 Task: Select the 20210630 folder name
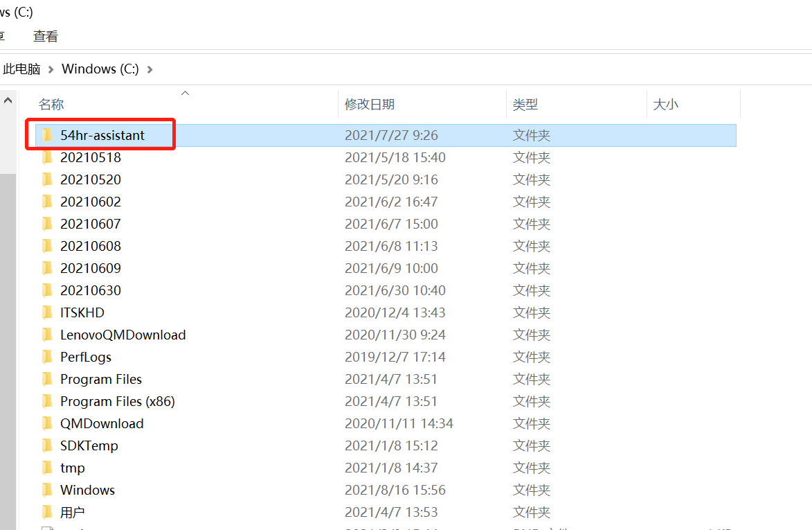[x=91, y=291]
